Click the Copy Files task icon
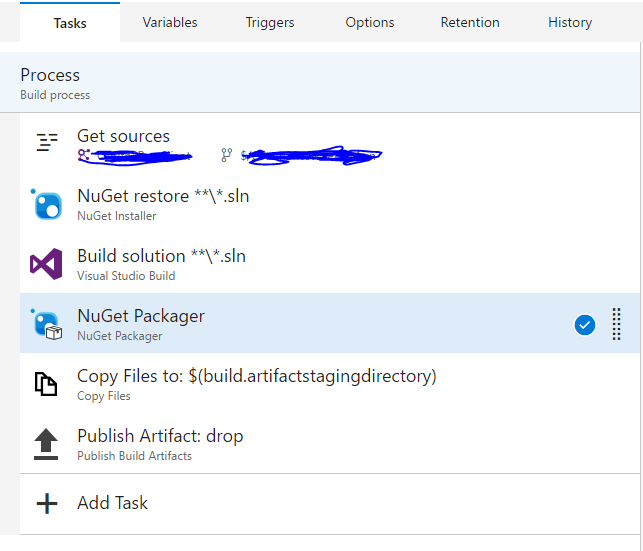This screenshot has height=551, width=643. point(46,384)
